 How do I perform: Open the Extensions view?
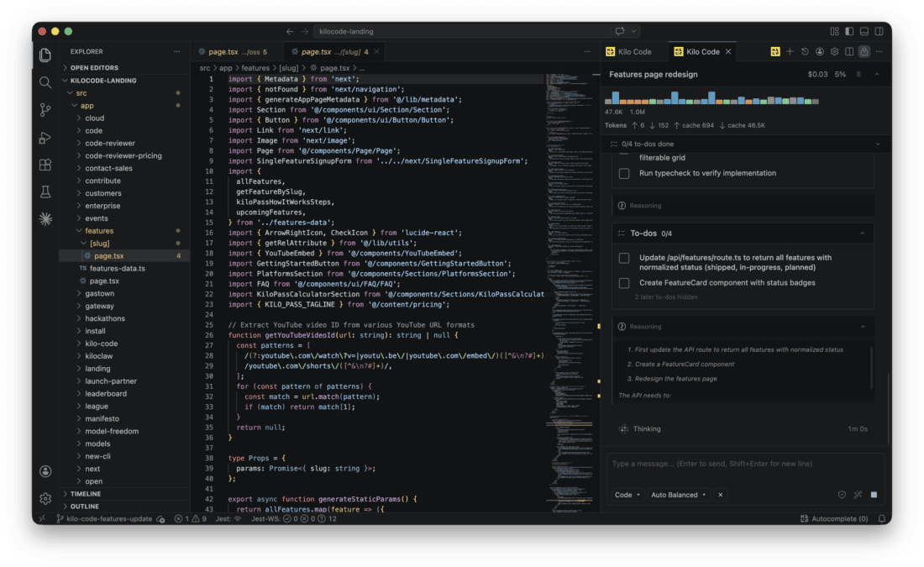[45, 165]
